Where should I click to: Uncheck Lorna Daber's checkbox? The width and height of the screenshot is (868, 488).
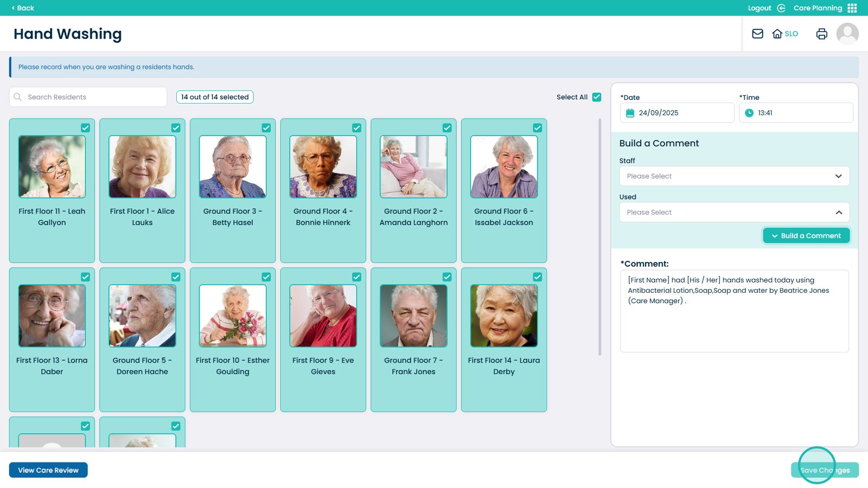tap(85, 277)
